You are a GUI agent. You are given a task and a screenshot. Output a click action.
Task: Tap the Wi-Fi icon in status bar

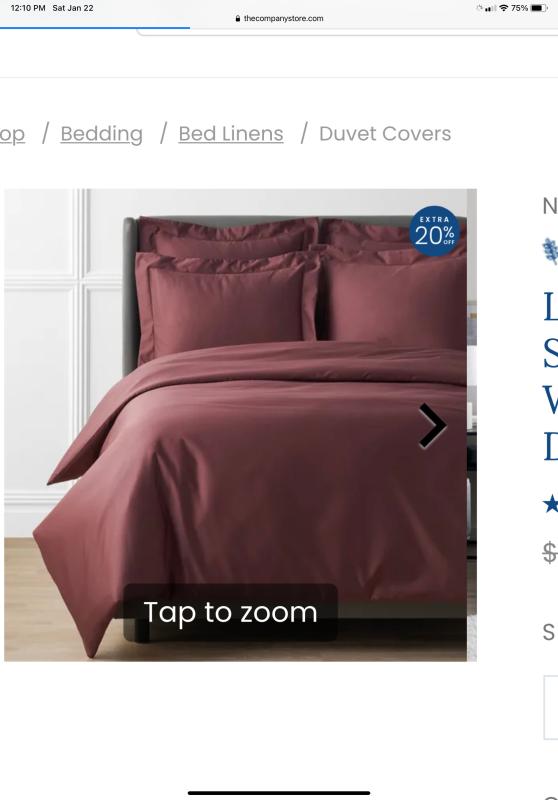(x=503, y=8)
